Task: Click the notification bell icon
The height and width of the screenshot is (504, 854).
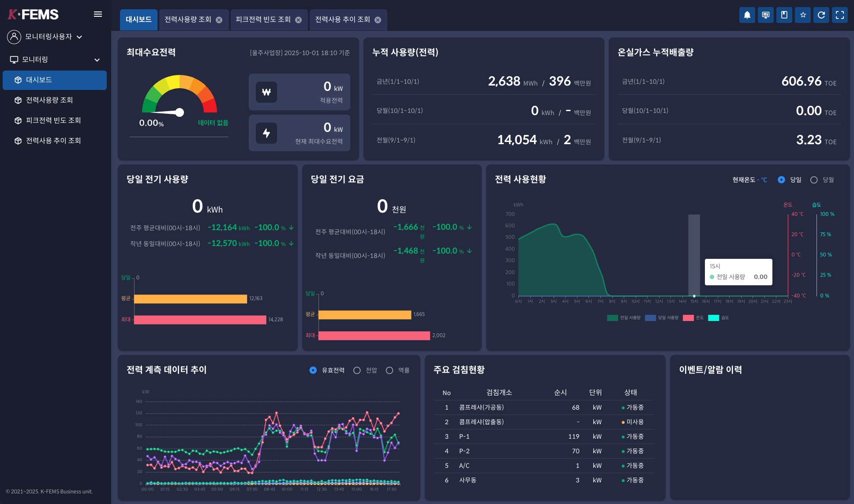Action: click(747, 15)
